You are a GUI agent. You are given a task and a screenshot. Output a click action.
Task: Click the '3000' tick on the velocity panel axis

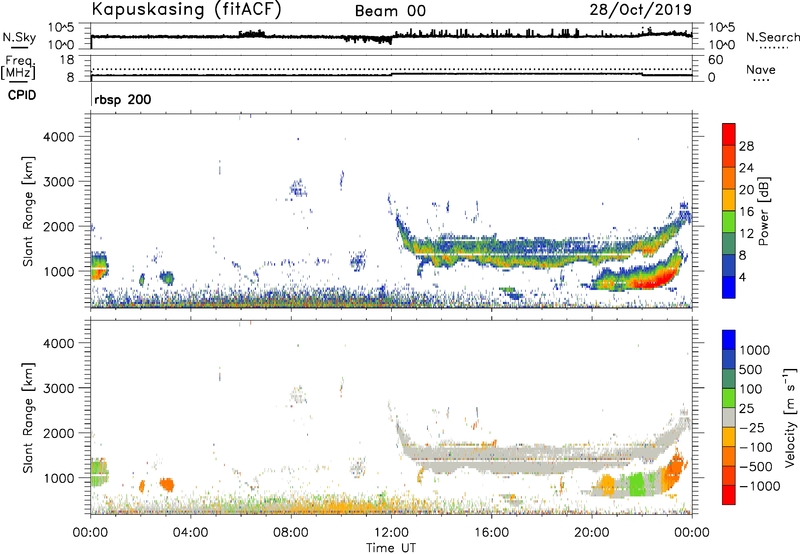tap(59, 388)
